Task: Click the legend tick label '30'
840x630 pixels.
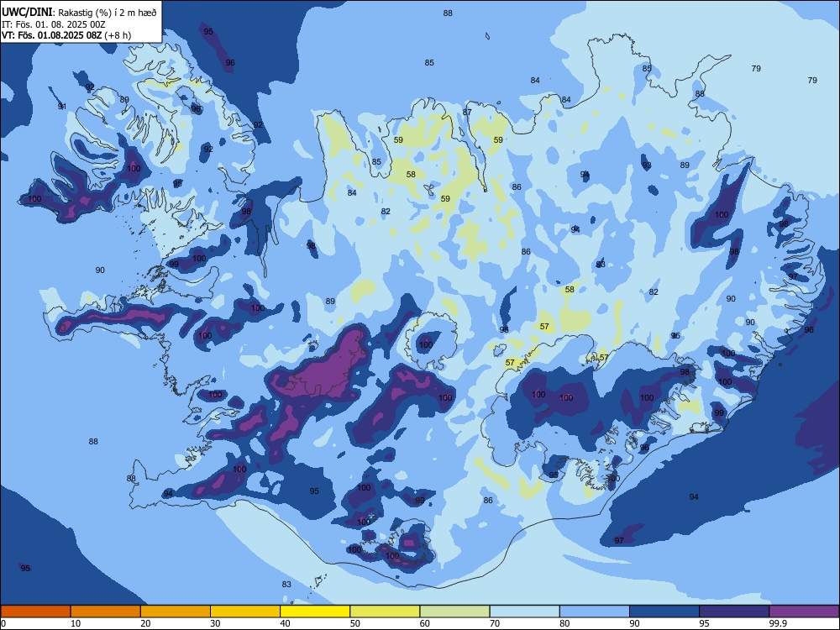Action: pyautogui.click(x=215, y=623)
